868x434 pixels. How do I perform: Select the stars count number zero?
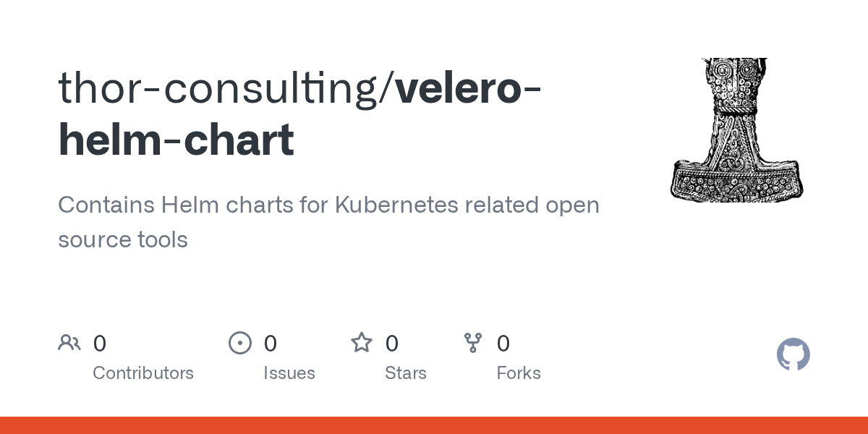click(392, 344)
